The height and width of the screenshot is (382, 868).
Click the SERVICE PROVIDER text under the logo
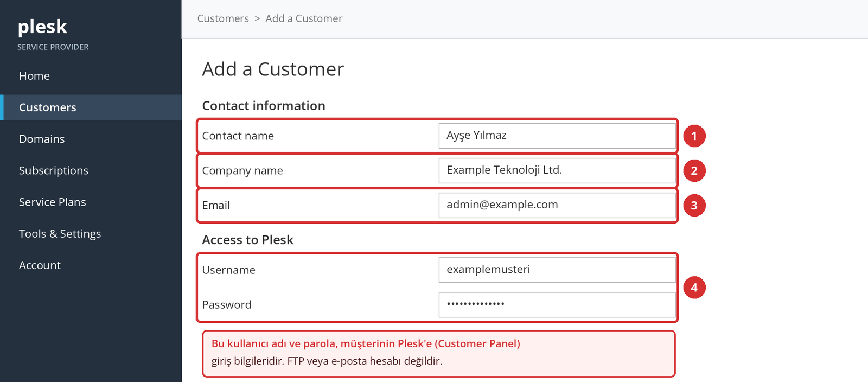[x=53, y=47]
